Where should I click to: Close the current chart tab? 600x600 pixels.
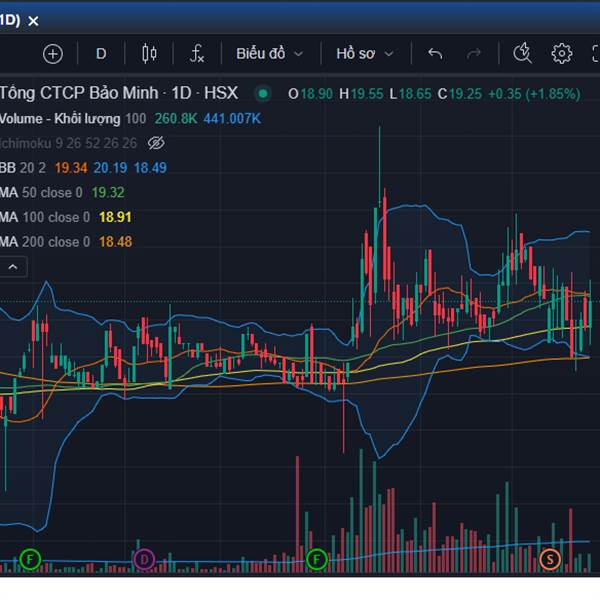pos(34,21)
